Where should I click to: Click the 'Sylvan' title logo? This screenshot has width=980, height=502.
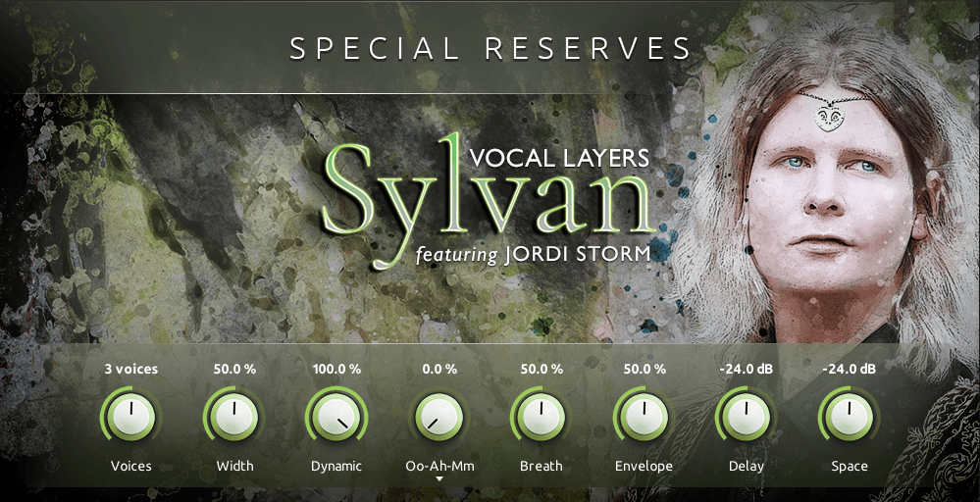click(x=488, y=200)
